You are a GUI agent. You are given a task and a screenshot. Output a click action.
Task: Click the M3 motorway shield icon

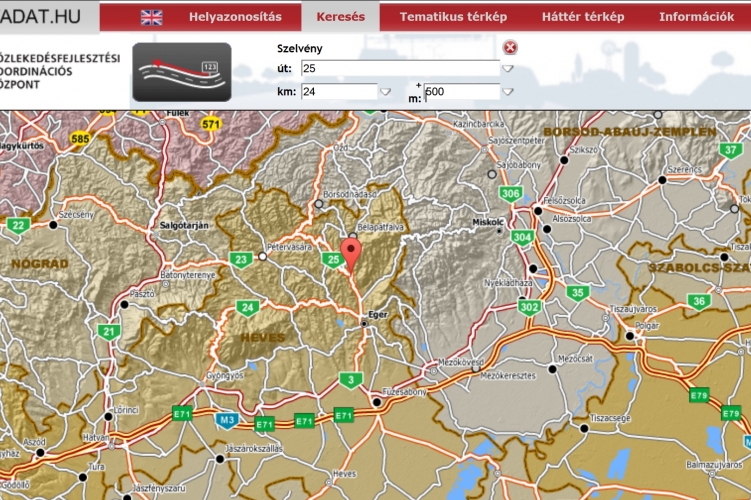click(x=230, y=420)
